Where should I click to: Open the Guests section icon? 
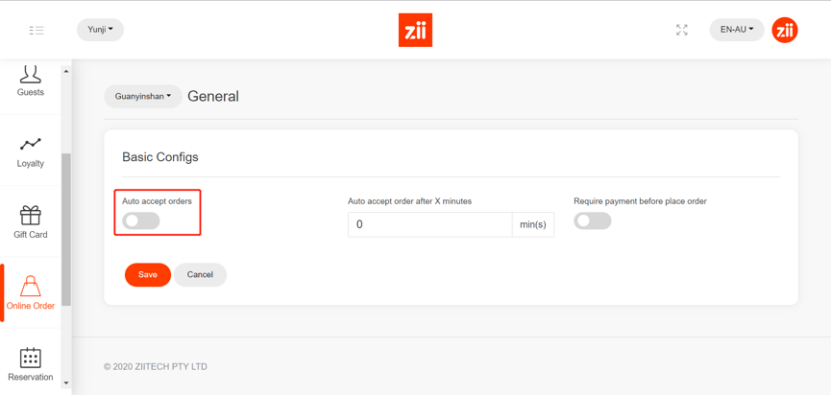(x=30, y=74)
